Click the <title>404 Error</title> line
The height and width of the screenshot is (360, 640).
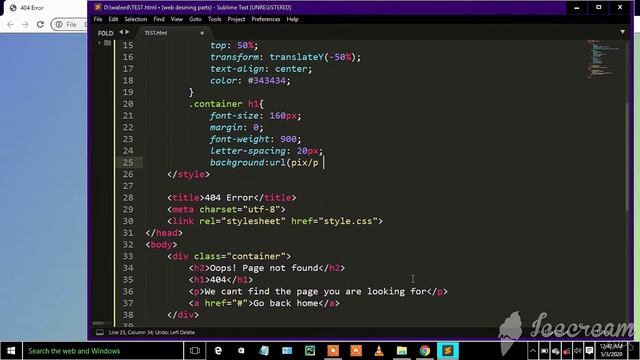231,198
